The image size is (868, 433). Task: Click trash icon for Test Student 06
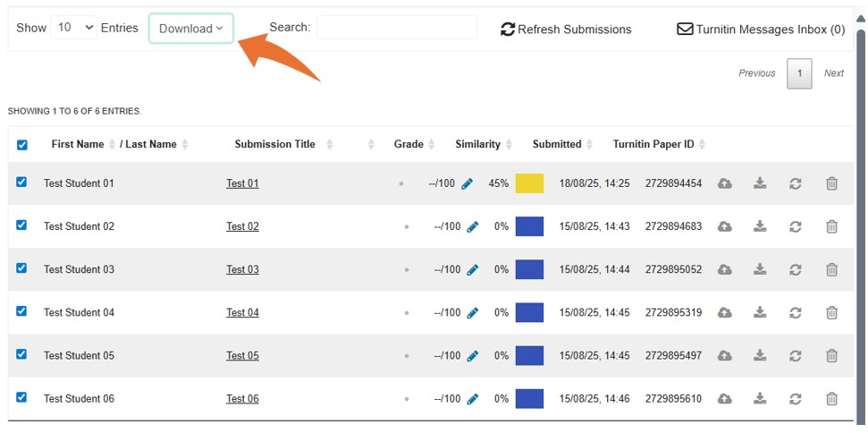pyautogui.click(x=831, y=398)
